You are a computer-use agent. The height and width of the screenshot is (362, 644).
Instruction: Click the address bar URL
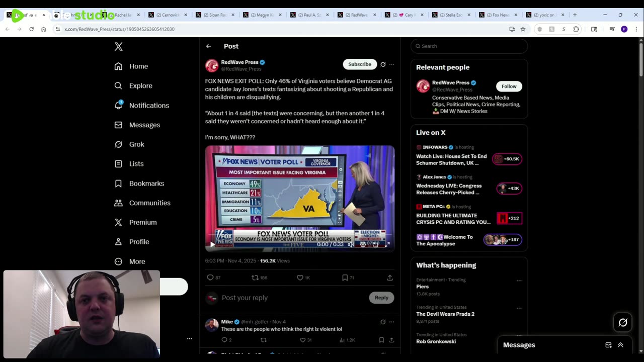(x=119, y=29)
